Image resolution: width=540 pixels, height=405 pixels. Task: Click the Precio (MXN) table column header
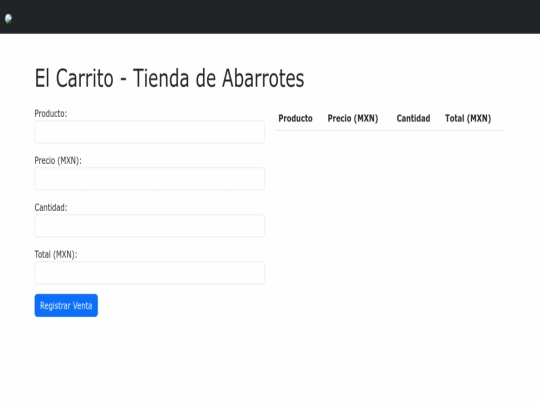[353, 118]
